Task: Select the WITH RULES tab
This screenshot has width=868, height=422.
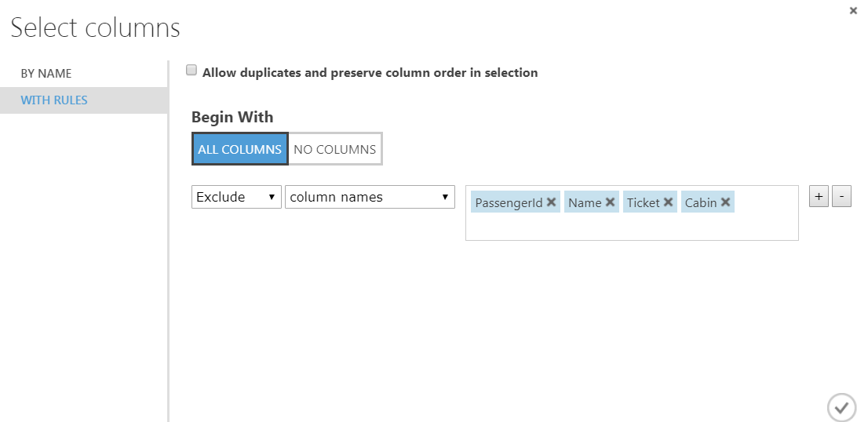Action: coord(54,100)
